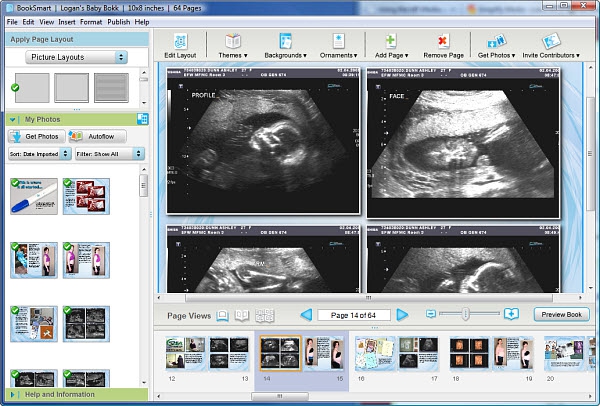This screenshot has height=406, width=600.
Task: Select the red photos collage thumbnail
Action: tap(86, 196)
